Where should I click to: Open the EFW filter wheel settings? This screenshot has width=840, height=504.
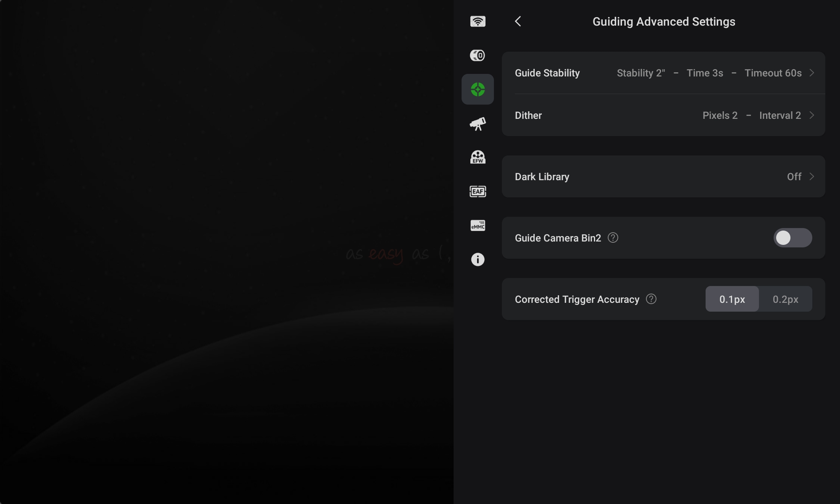click(478, 157)
